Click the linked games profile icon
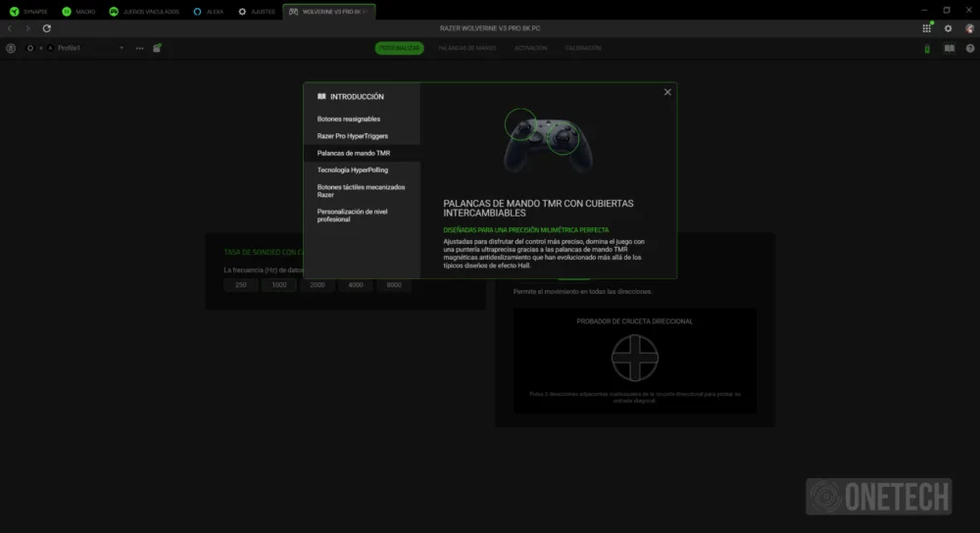This screenshot has height=533, width=980. pyautogui.click(x=157, y=47)
